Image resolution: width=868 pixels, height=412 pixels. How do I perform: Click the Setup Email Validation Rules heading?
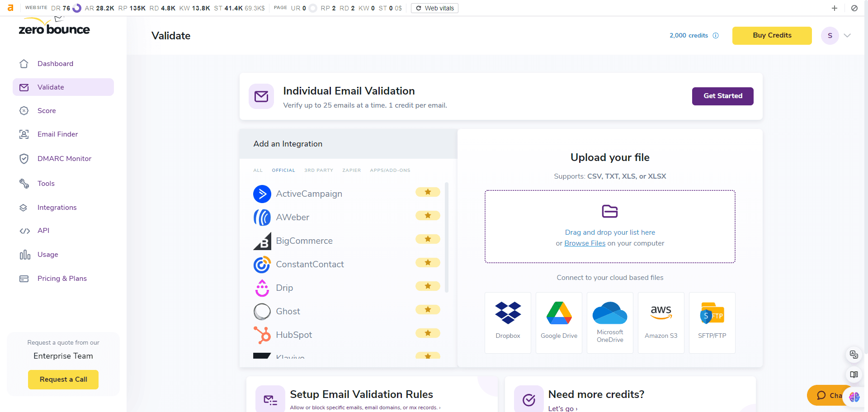(x=362, y=394)
